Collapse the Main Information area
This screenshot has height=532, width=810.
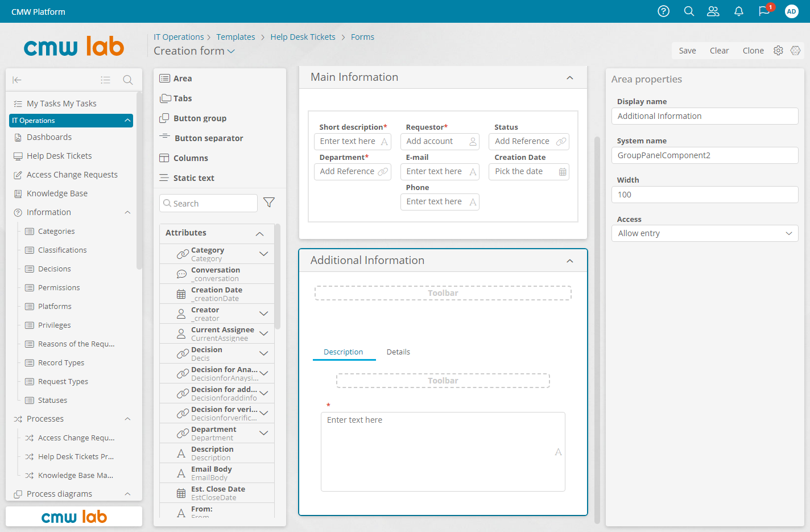(x=570, y=77)
